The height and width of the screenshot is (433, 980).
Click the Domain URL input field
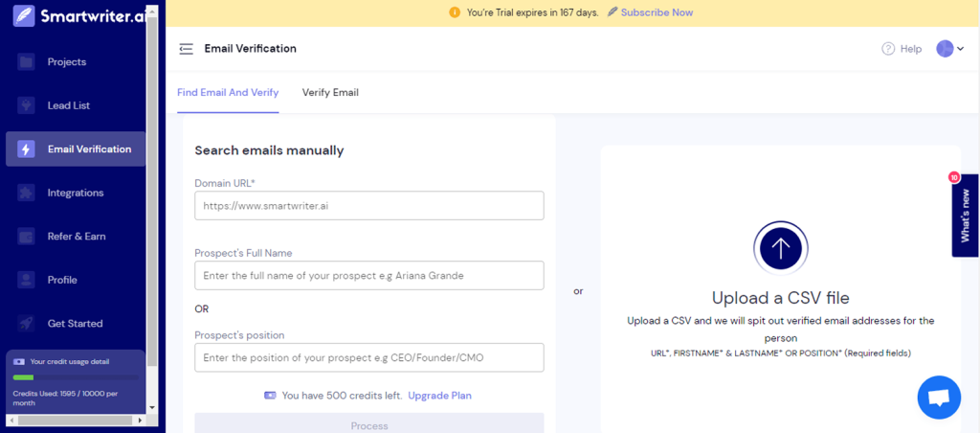pyautogui.click(x=368, y=205)
